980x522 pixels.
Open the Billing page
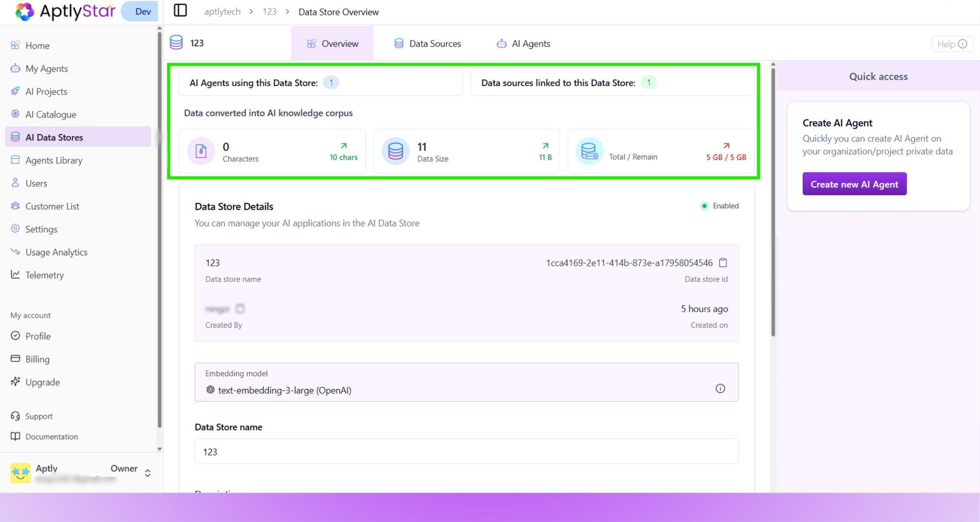coord(78,358)
